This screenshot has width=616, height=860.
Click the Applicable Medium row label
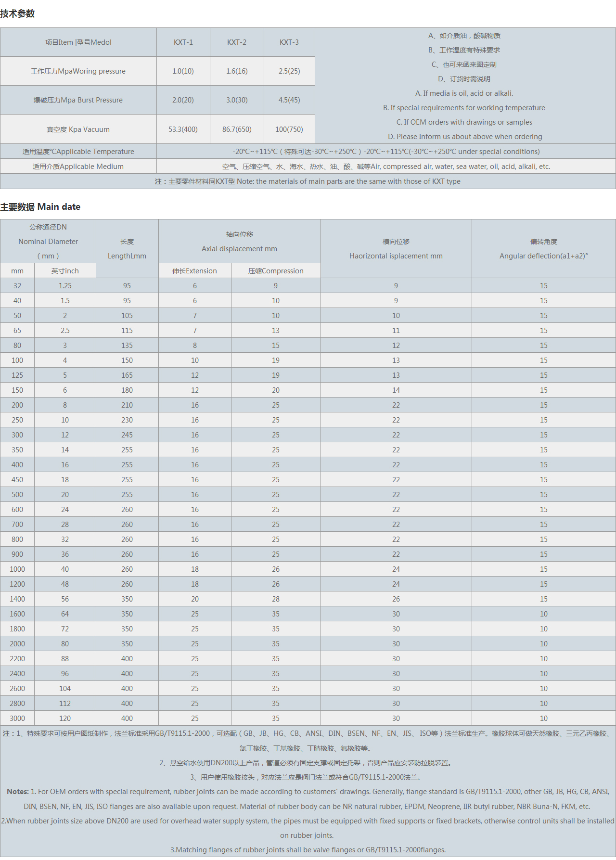[78, 167]
